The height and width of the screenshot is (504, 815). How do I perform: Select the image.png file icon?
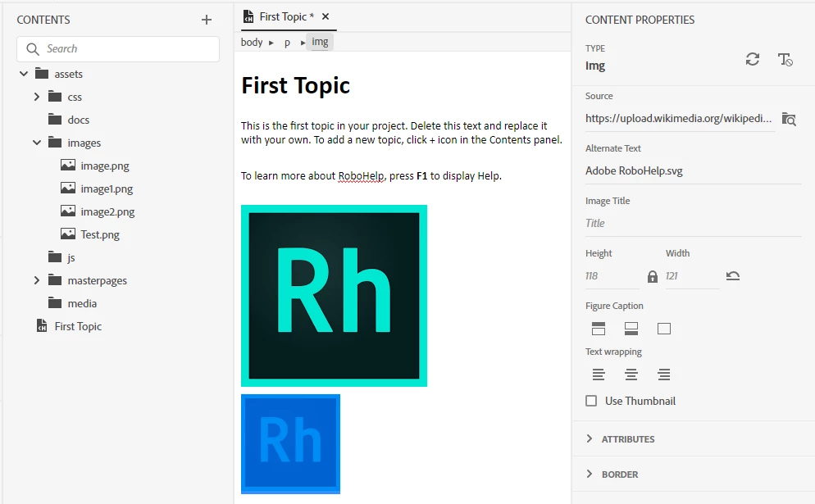pos(67,166)
